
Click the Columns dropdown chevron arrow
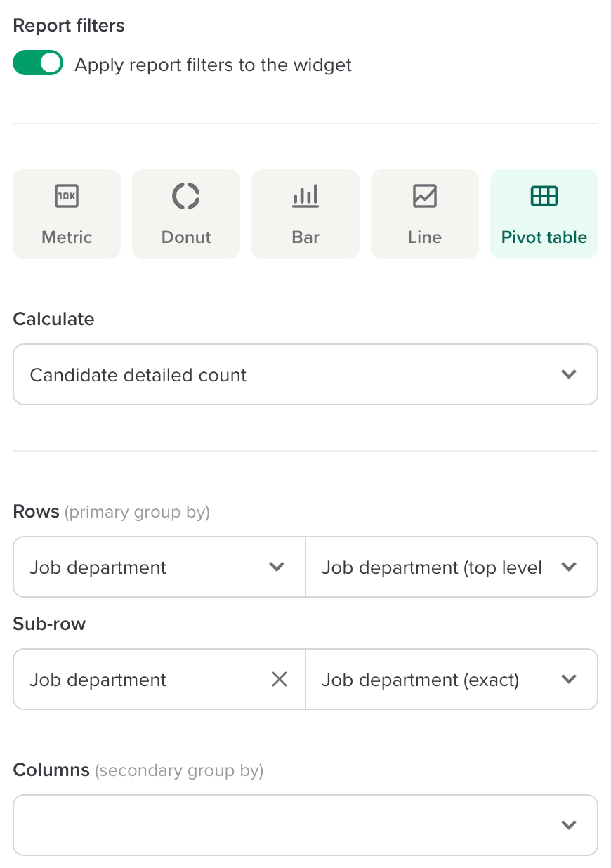pos(569,825)
